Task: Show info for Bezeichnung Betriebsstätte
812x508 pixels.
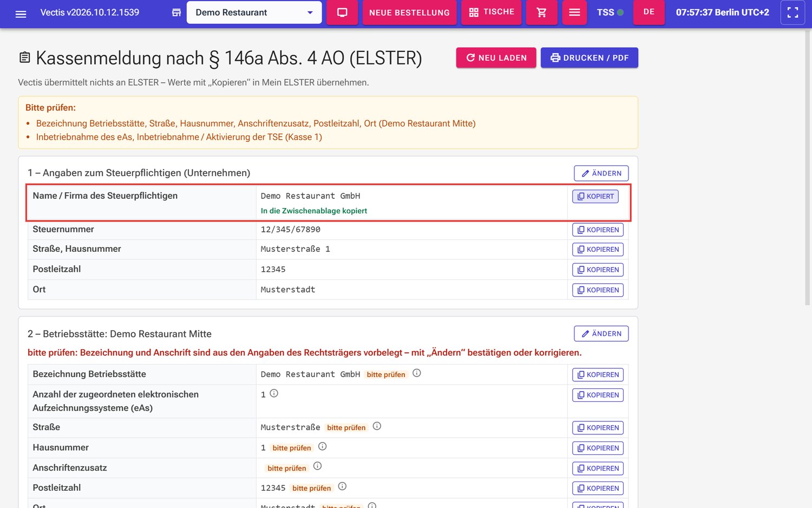Action: pos(417,373)
